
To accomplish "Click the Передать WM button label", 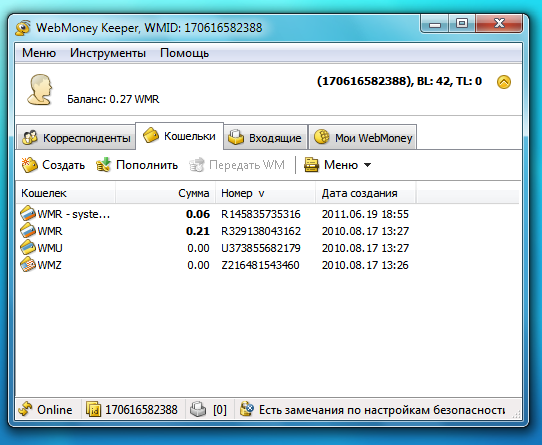I will (247, 165).
